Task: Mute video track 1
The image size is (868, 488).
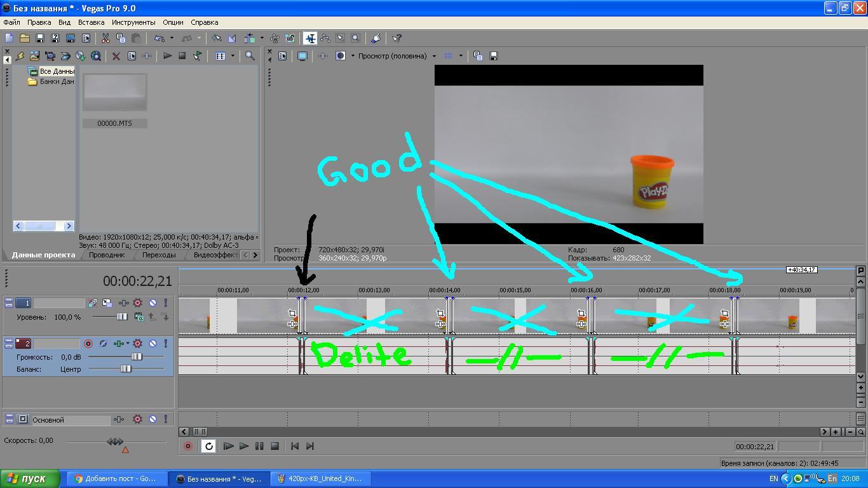Action: click(153, 303)
